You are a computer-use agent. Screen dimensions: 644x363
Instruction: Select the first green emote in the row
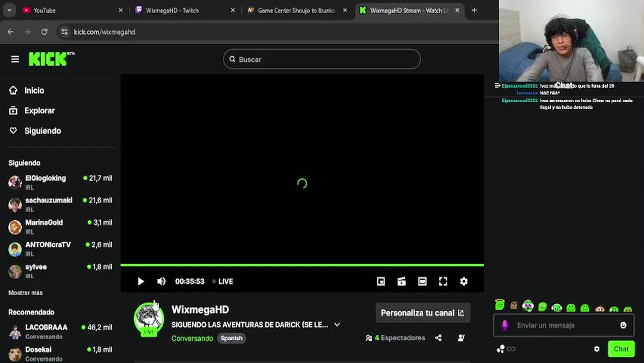point(499,305)
